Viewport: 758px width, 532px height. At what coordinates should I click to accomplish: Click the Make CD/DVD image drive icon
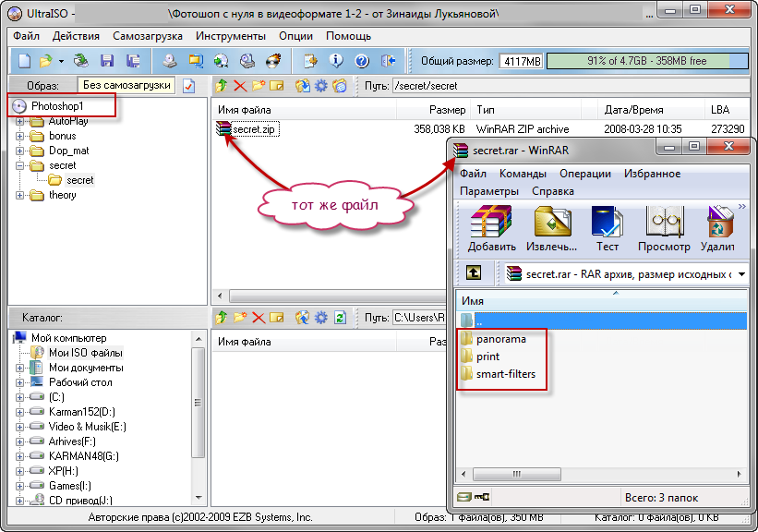coord(169,61)
